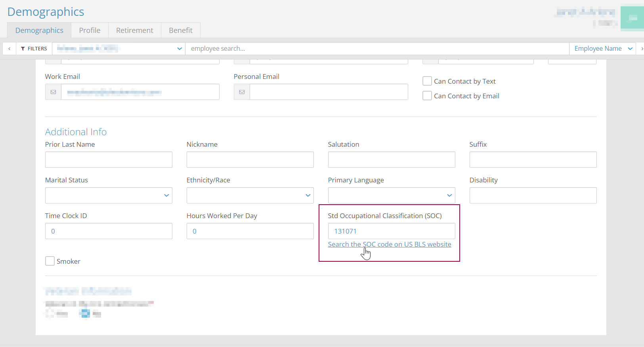This screenshot has height=347, width=644.
Task: Tick the Smoker checkbox
Action: (x=50, y=261)
